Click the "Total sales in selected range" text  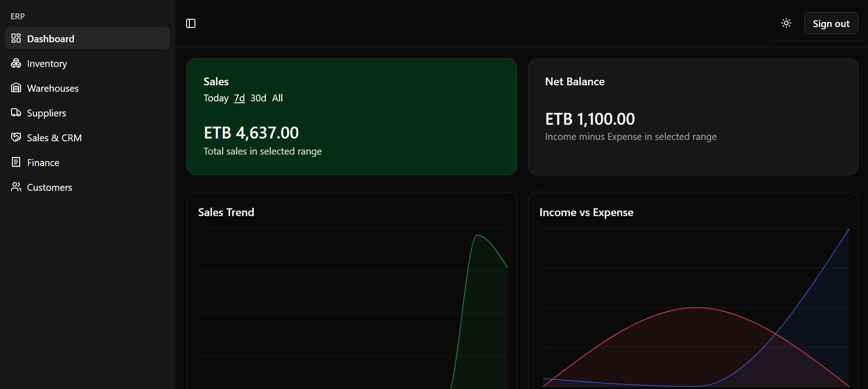click(x=263, y=151)
